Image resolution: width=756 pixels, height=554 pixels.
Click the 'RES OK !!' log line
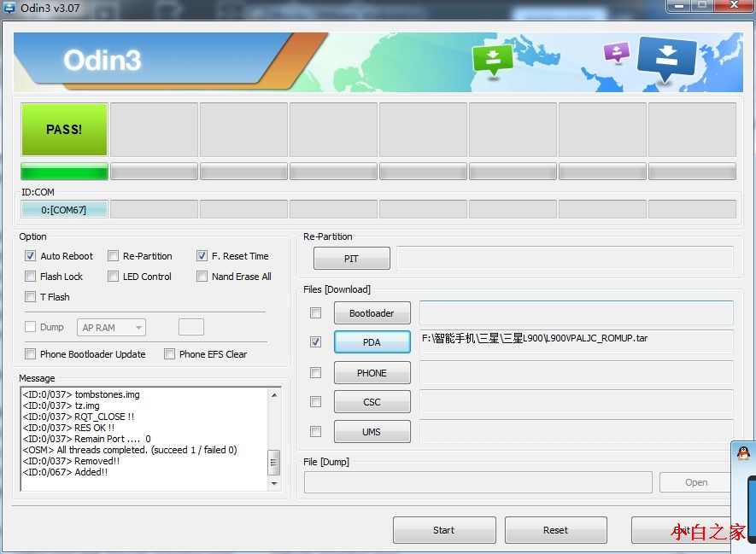pos(68,428)
